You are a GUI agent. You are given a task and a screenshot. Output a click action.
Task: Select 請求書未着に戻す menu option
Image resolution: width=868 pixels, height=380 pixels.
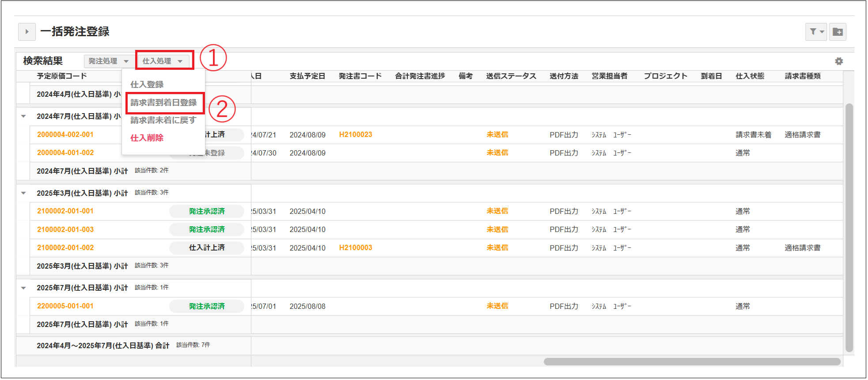[163, 120]
